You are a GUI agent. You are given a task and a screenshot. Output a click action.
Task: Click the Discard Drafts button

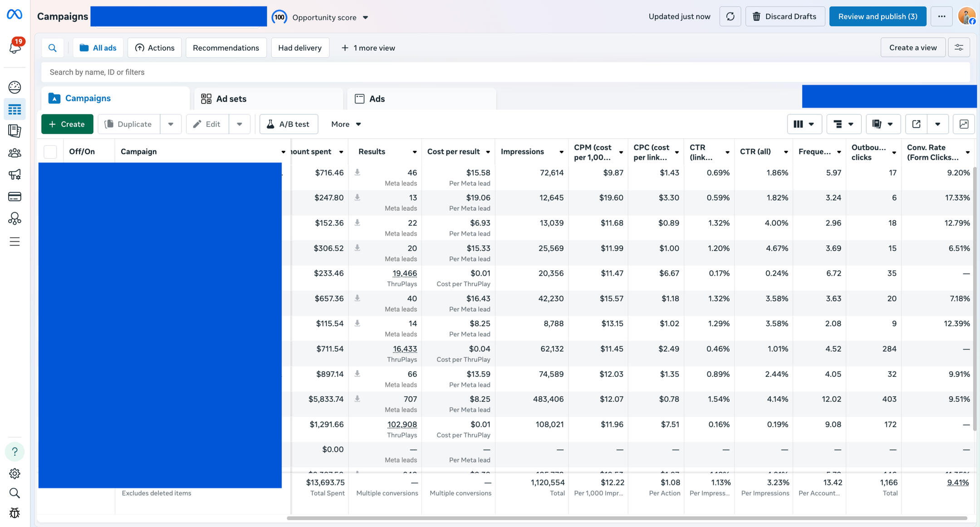(785, 16)
